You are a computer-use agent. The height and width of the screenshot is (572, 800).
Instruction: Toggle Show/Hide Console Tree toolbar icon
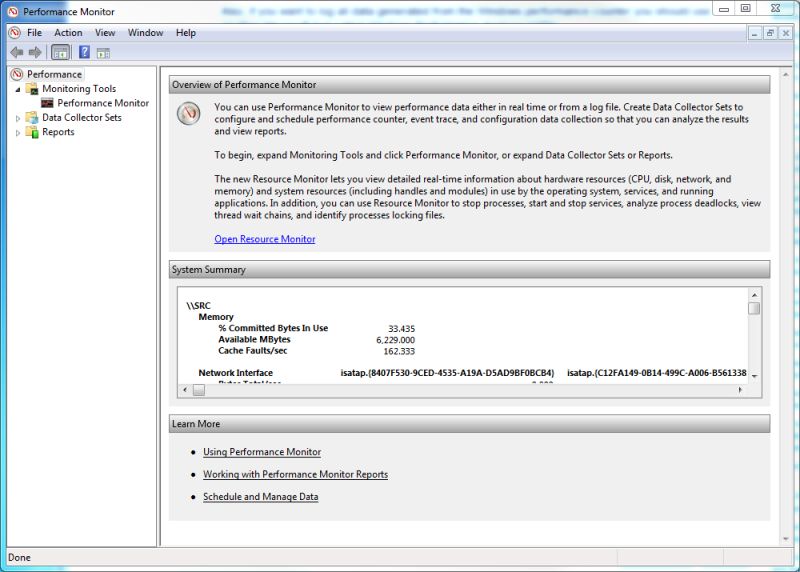pos(60,52)
